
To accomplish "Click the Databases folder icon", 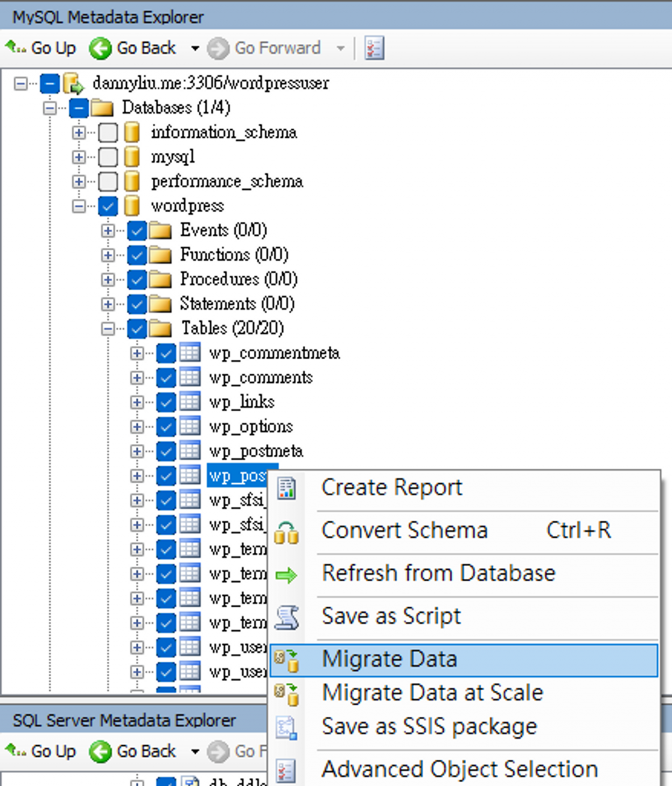I will 102,108.
